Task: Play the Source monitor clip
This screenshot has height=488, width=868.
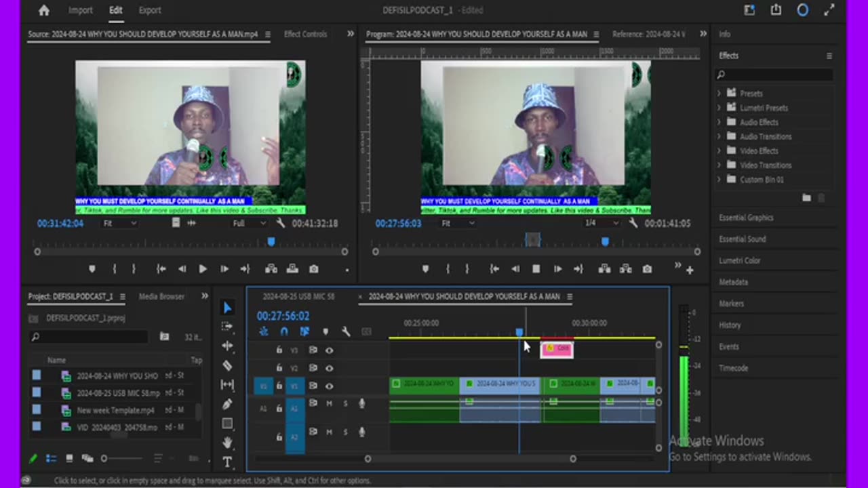Action: click(202, 269)
